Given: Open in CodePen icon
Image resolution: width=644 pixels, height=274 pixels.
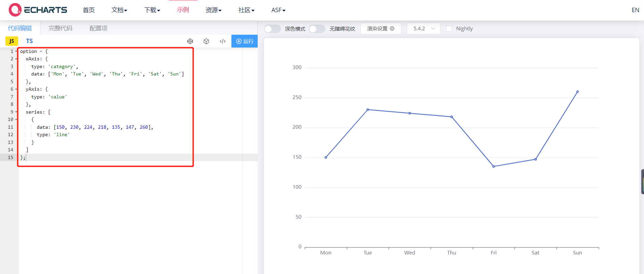Looking at the screenshot, I should coord(190,41).
